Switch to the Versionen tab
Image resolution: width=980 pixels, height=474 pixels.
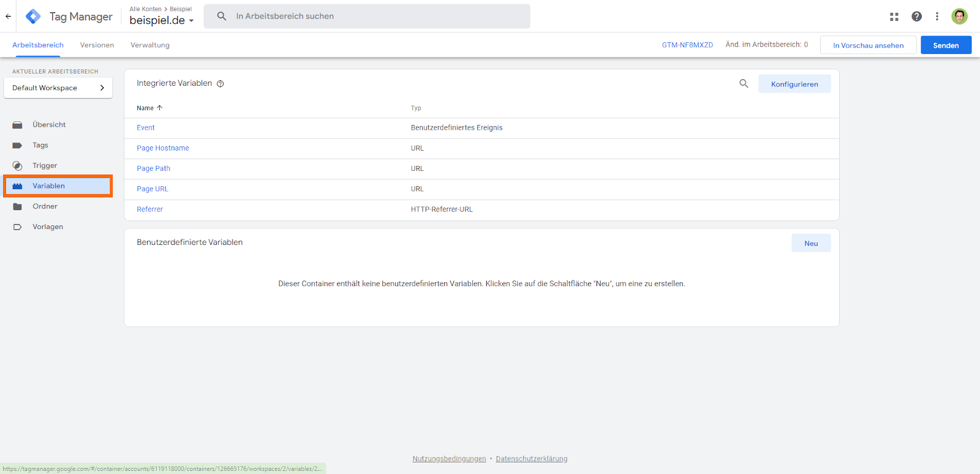point(97,45)
